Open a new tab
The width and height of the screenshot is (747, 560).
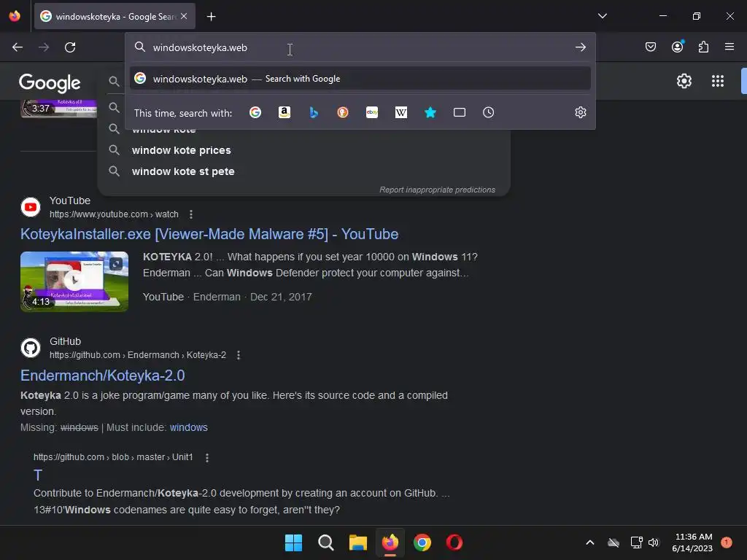211,17
